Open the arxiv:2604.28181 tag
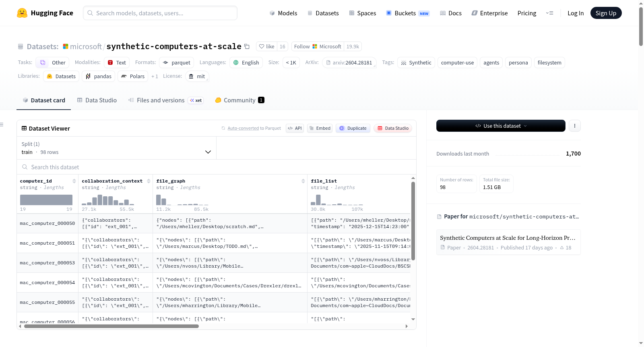 point(349,62)
